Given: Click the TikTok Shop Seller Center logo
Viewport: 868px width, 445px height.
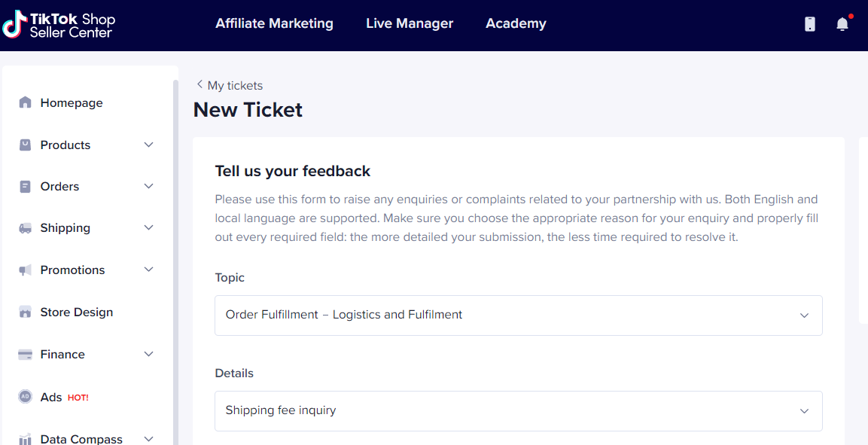Looking at the screenshot, I should 59,25.
